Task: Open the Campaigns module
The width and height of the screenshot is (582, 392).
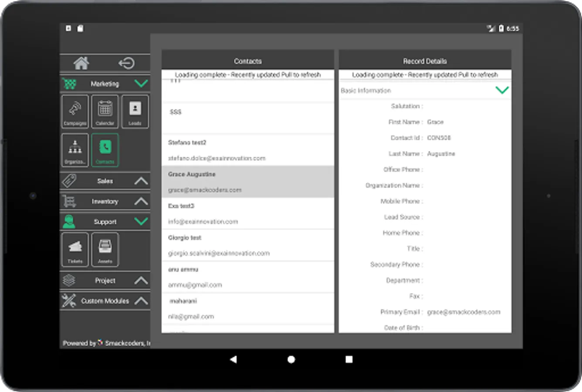Action: (75, 112)
